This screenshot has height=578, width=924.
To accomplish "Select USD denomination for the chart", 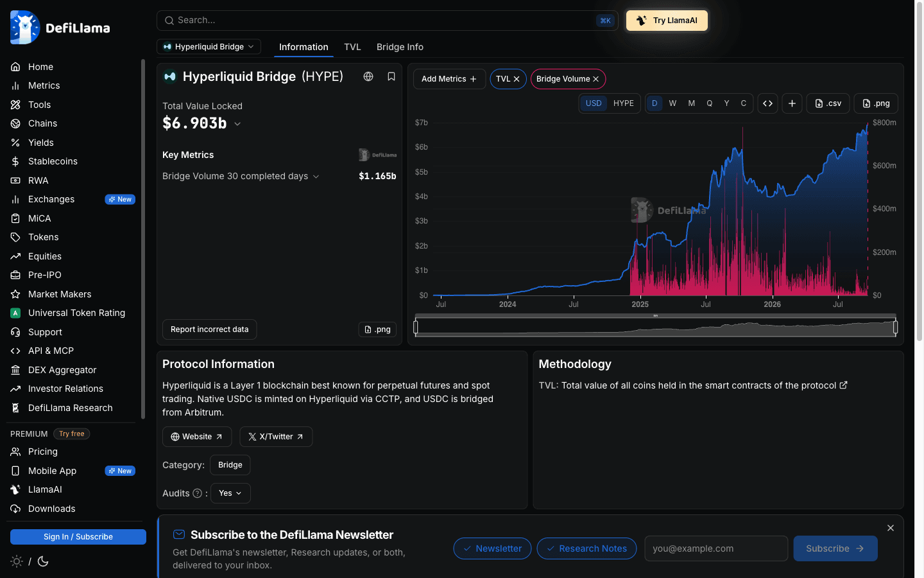I will pyautogui.click(x=594, y=103).
